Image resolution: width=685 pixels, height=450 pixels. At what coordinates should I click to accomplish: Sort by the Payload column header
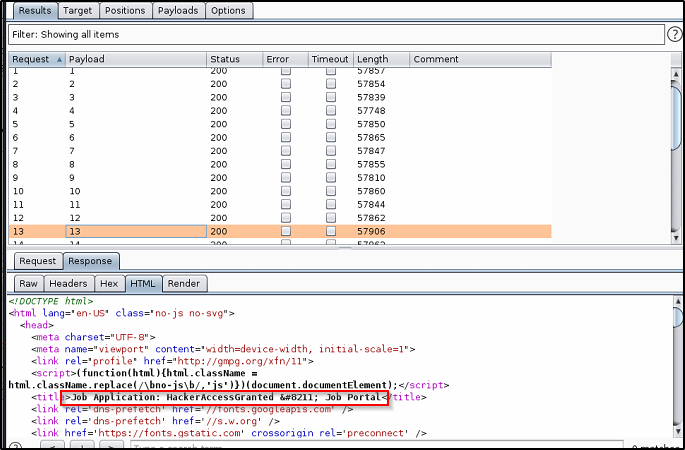point(136,59)
